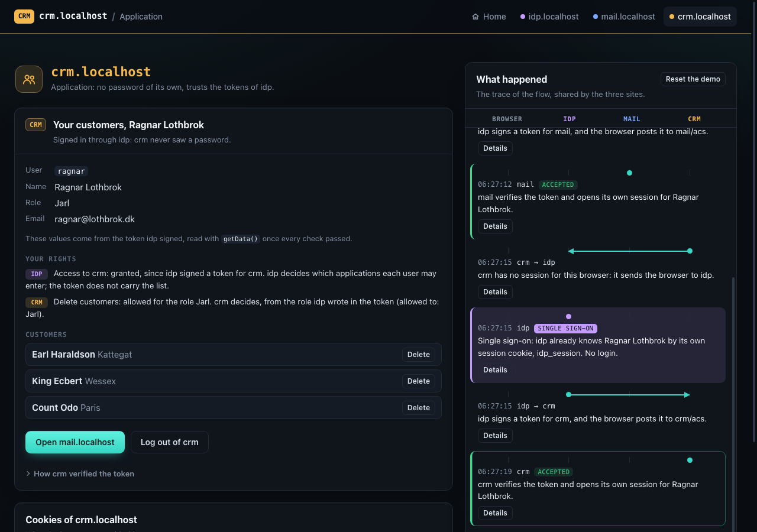Open Details of 06:27:12 mail ACCEPTED entry
This screenshot has width=757, height=532.
[495, 226]
